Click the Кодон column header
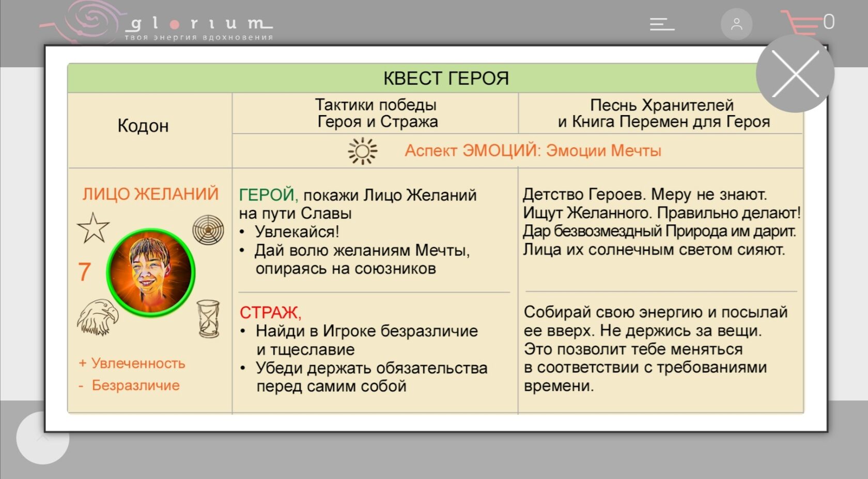Image resolution: width=868 pixels, height=479 pixels. click(143, 125)
